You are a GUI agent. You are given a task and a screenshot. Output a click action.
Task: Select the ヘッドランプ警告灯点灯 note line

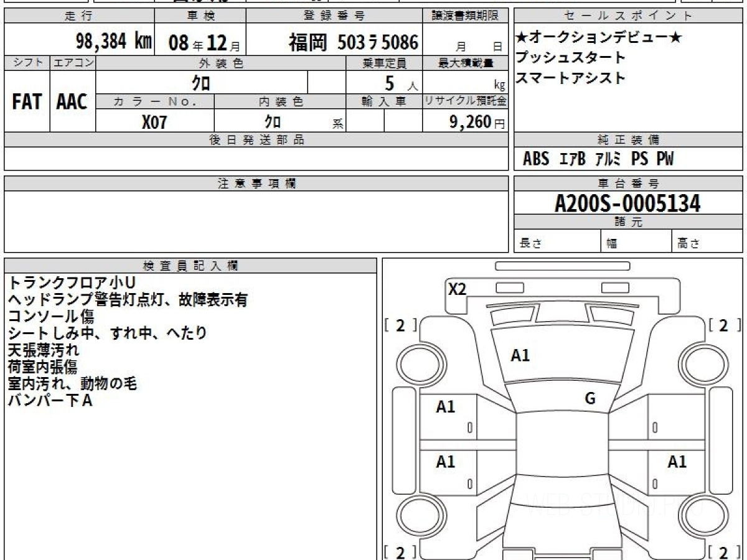click(128, 301)
